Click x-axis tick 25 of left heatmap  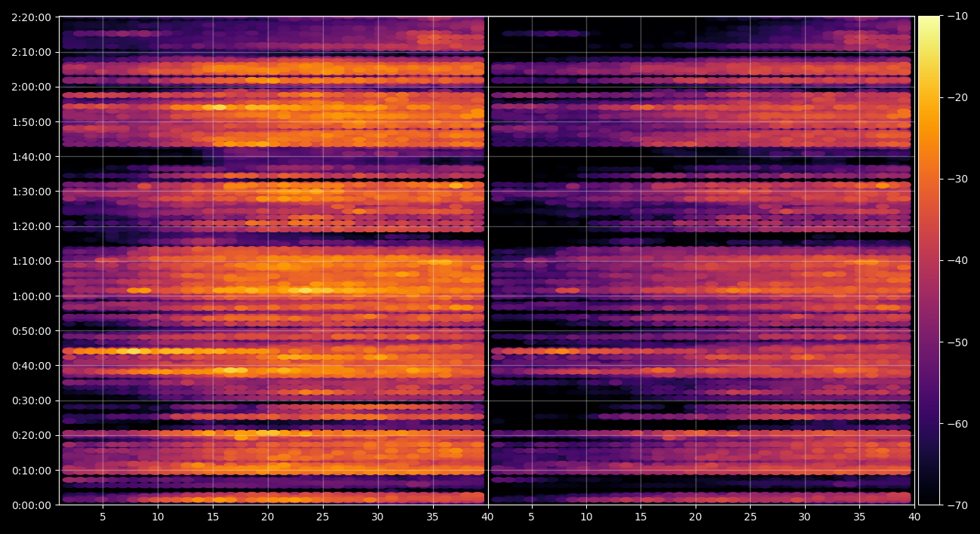[323, 517]
